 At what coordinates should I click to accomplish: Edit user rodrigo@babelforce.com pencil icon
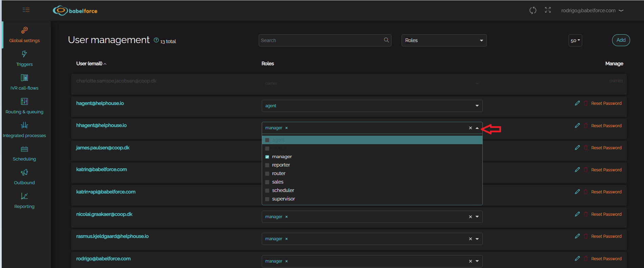click(x=577, y=259)
